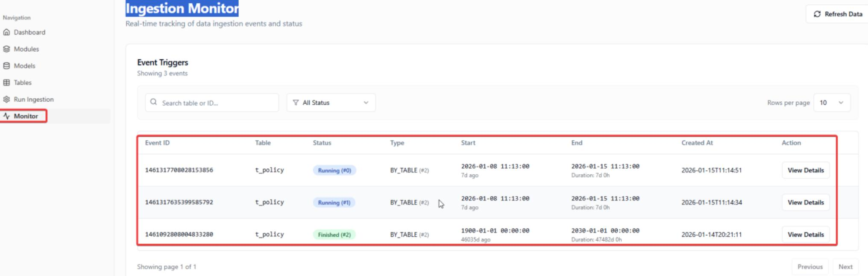Click the Status column header

coord(322,143)
